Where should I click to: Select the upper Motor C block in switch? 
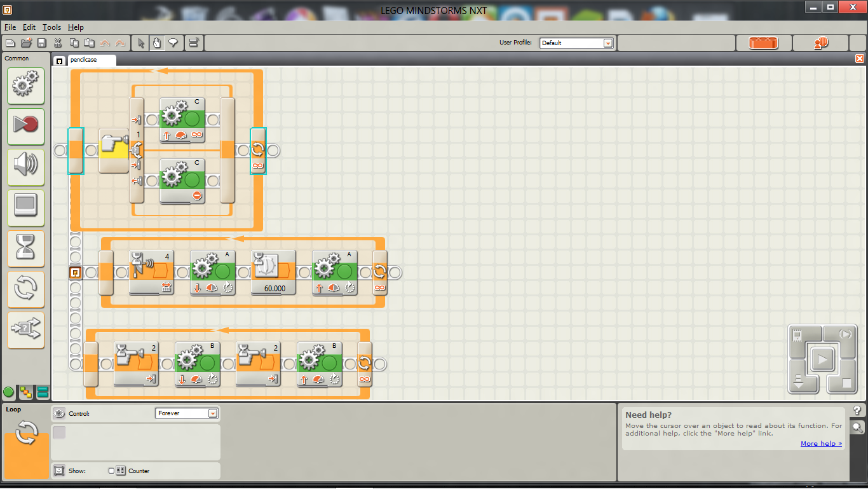[x=182, y=120]
